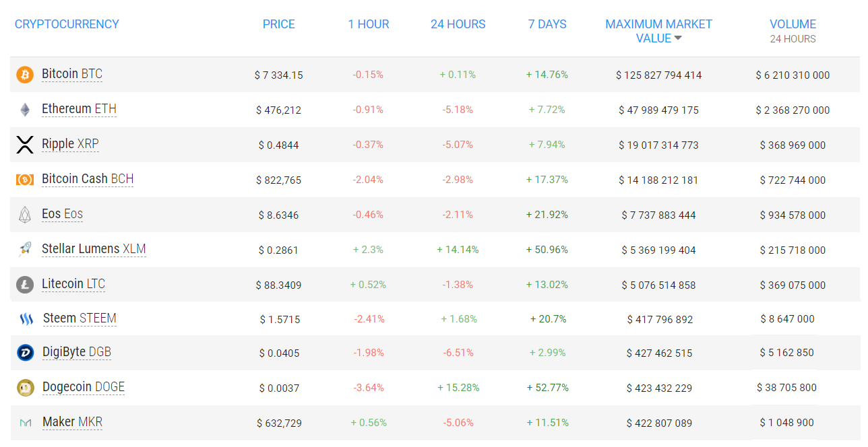Image resolution: width=868 pixels, height=447 pixels.
Task: Click the Stellar Lumens rocket icon
Action: (25, 250)
